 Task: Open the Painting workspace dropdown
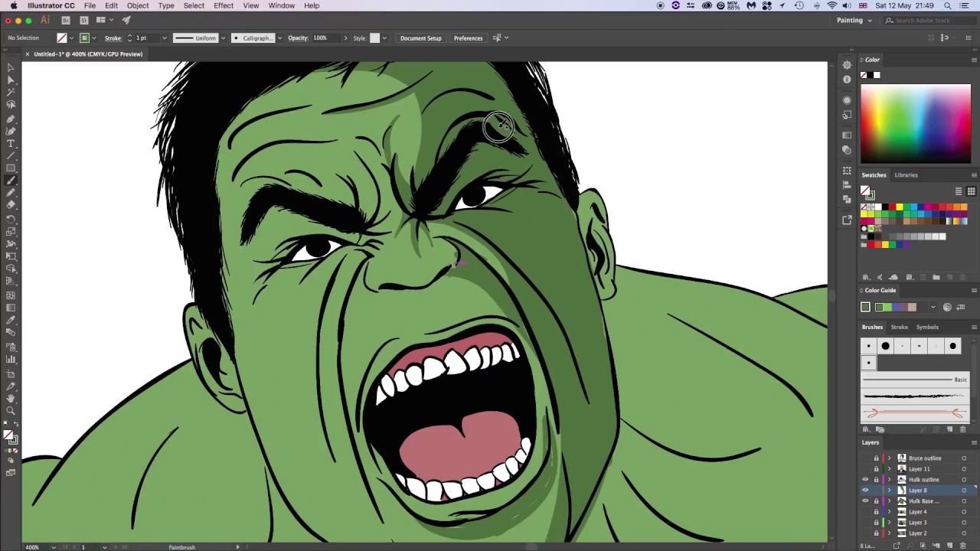click(854, 21)
